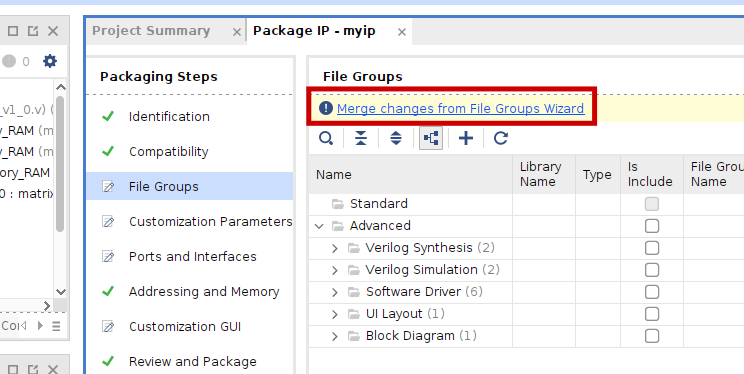
Task: Expand the Block Diagram group
Action: (x=335, y=337)
